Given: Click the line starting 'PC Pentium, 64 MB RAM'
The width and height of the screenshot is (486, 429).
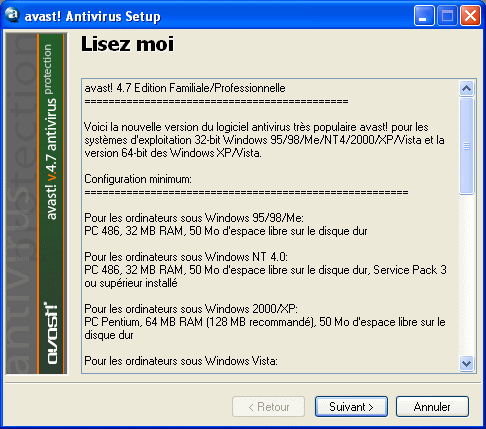Looking at the screenshot, I should pos(265,322).
